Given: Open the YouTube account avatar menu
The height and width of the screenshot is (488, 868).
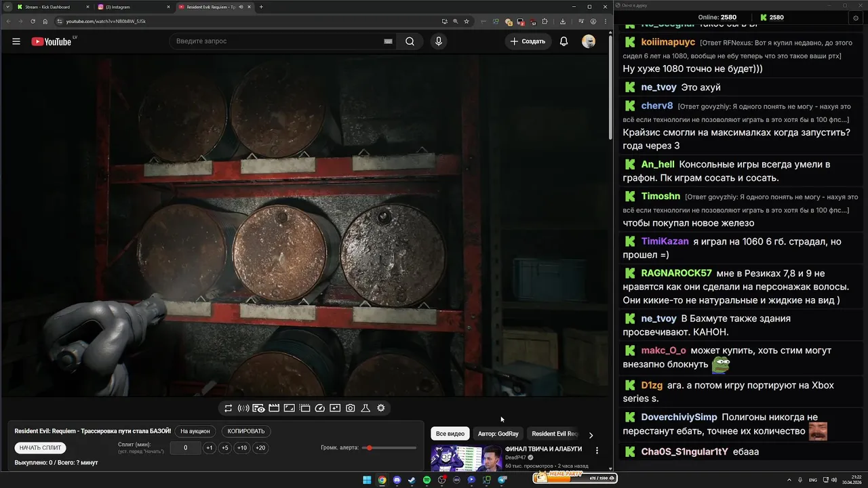Looking at the screenshot, I should click(x=589, y=41).
